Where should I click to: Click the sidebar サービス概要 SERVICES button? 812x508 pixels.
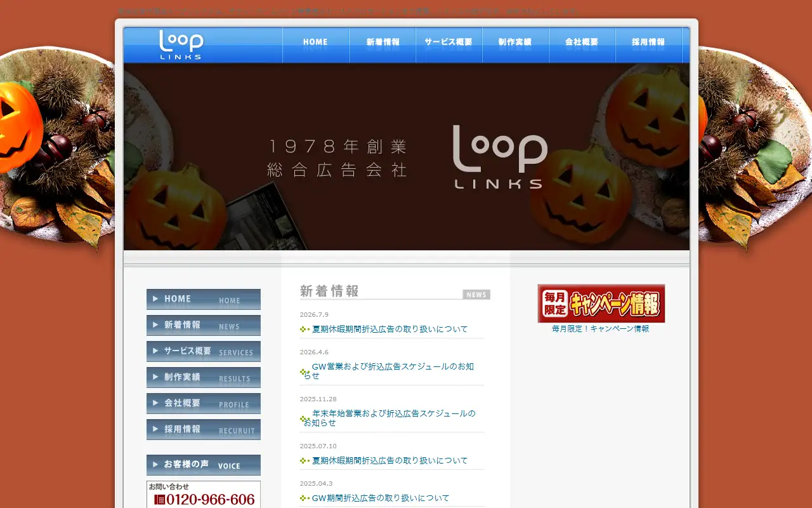204,351
